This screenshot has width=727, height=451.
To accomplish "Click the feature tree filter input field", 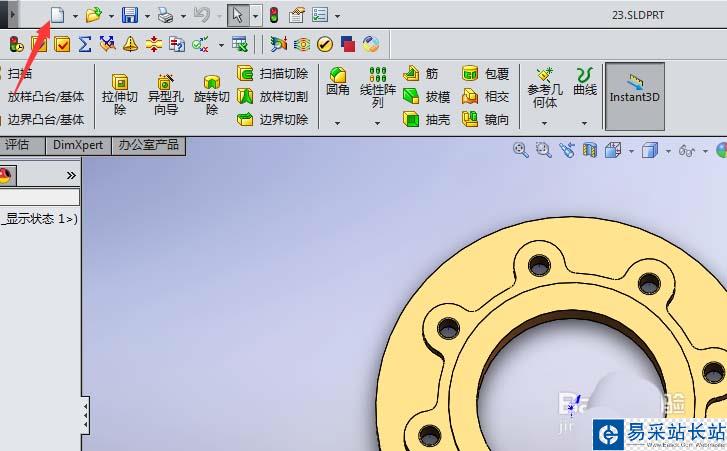I will pyautogui.click(x=39, y=197).
